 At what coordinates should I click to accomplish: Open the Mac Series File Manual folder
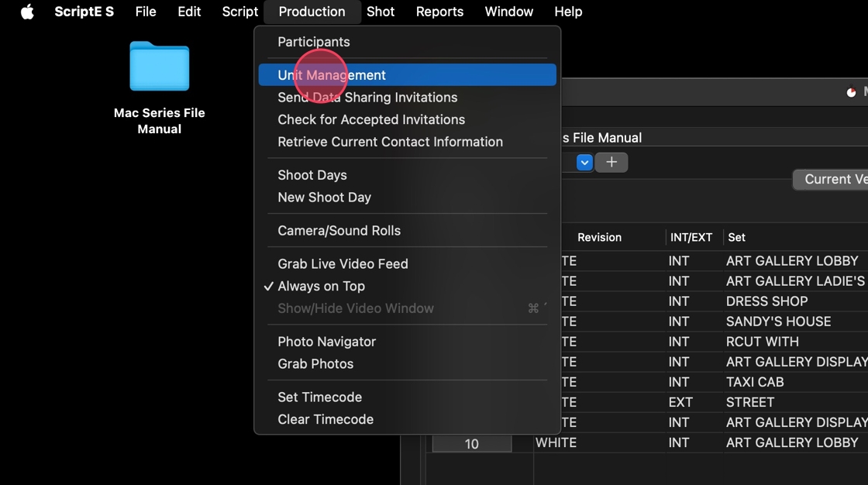point(159,67)
